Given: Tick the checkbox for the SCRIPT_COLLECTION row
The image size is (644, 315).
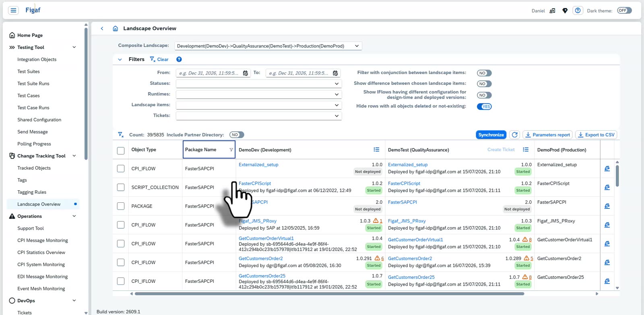Looking at the screenshot, I should (121, 187).
